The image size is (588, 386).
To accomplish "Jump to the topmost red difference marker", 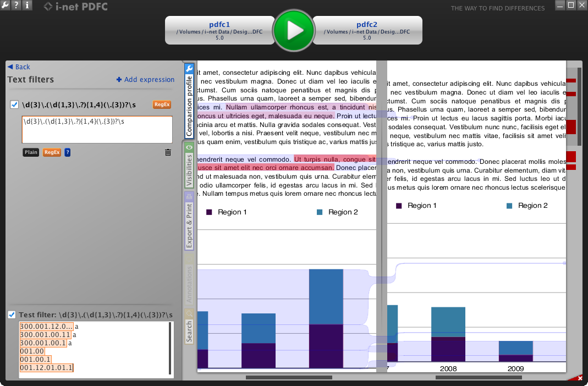I will coord(571,81).
